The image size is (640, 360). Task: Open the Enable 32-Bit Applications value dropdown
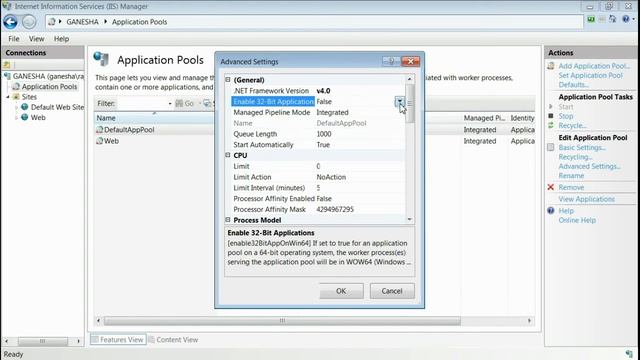[x=400, y=102]
